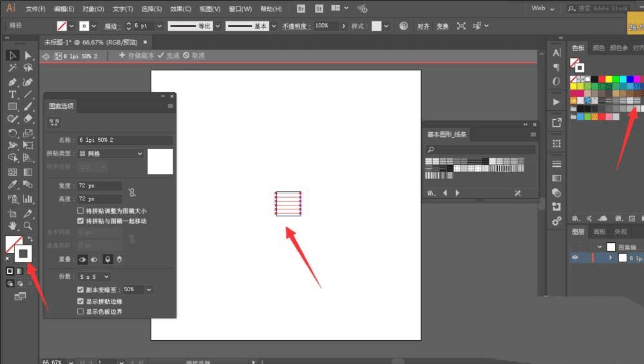
Task: Open copies 5 x 5 dropdown
Action: (x=94, y=277)
